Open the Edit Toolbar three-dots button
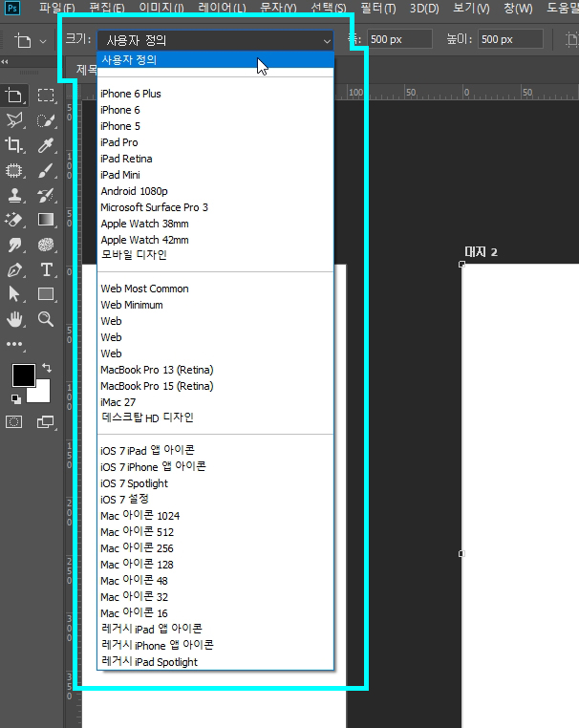 coord(14,344)
